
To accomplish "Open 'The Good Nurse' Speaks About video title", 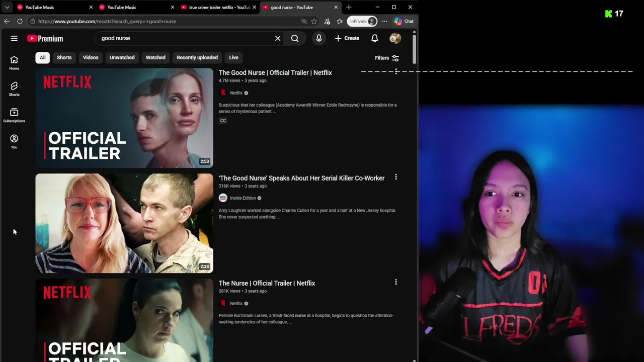I will [x=301, y=178].
